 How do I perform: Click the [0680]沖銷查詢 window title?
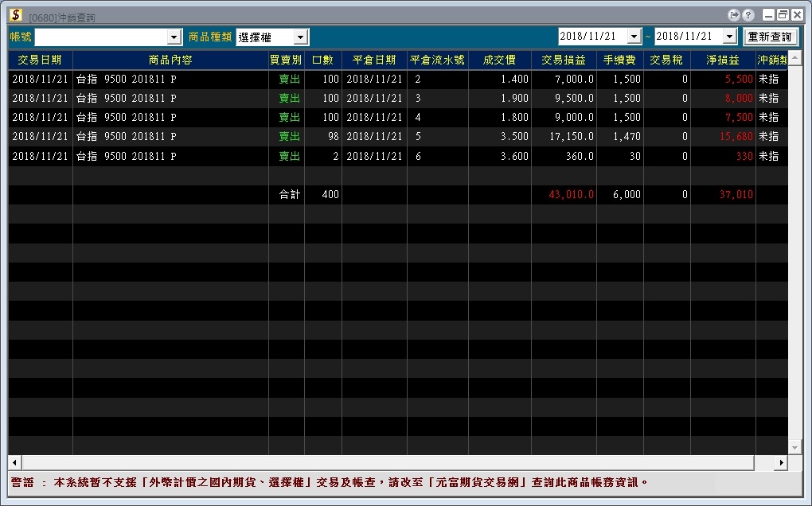(x=62, y=18)
